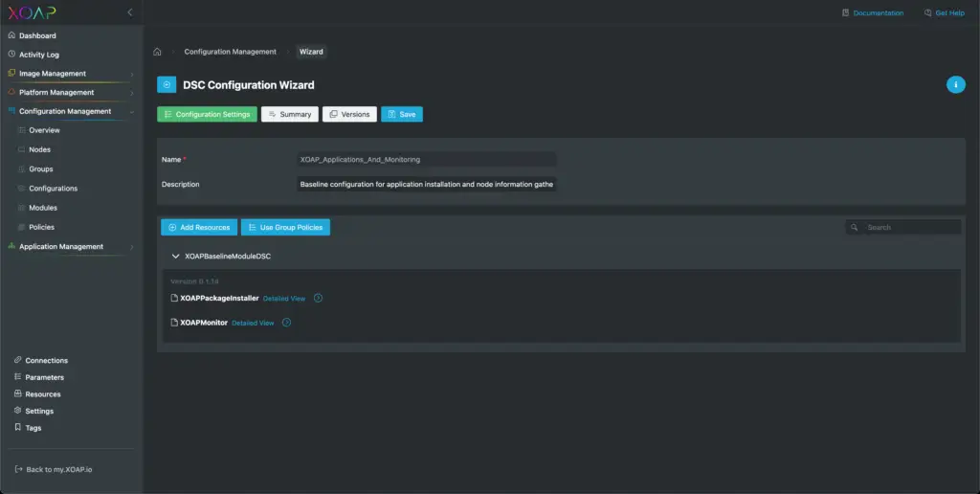Switch to the Summary tab
The width and height of the screenshot is (980, 494).
(290, 115)
